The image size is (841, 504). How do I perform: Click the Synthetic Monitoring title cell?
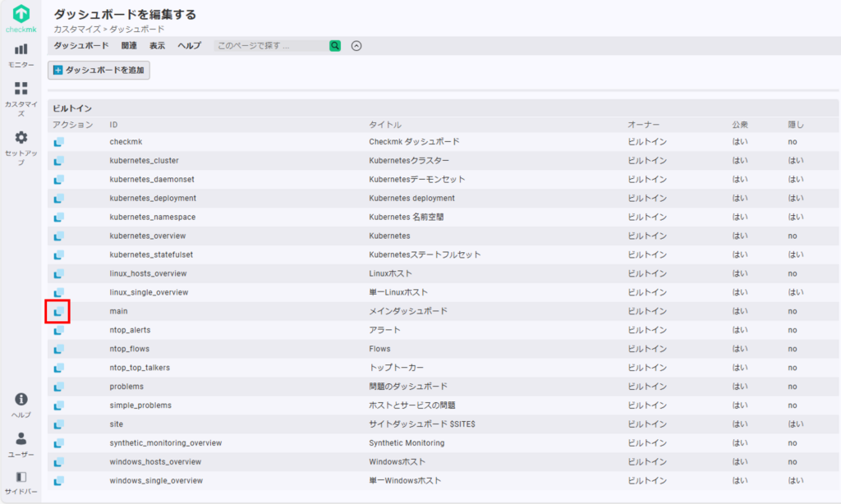click(x=407, y=443)
